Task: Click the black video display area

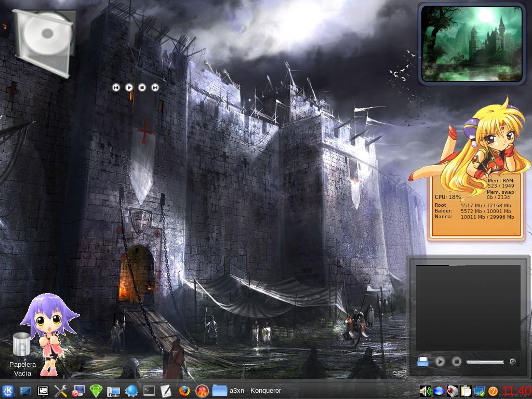Action: (x=468, y=308)
